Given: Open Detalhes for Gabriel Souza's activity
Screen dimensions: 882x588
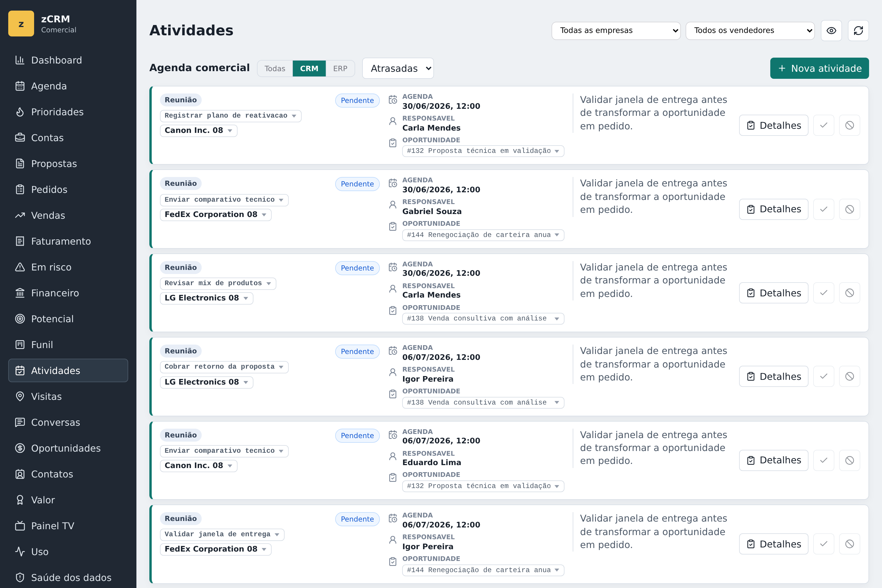Looking at the screenshot, I should (x=773, y=209).
